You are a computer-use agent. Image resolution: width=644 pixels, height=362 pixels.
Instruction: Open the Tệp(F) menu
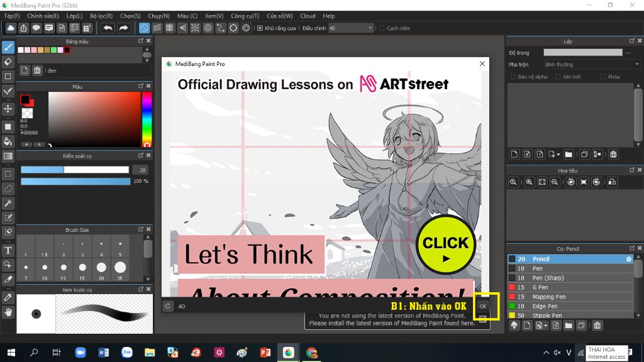point(12,16)
